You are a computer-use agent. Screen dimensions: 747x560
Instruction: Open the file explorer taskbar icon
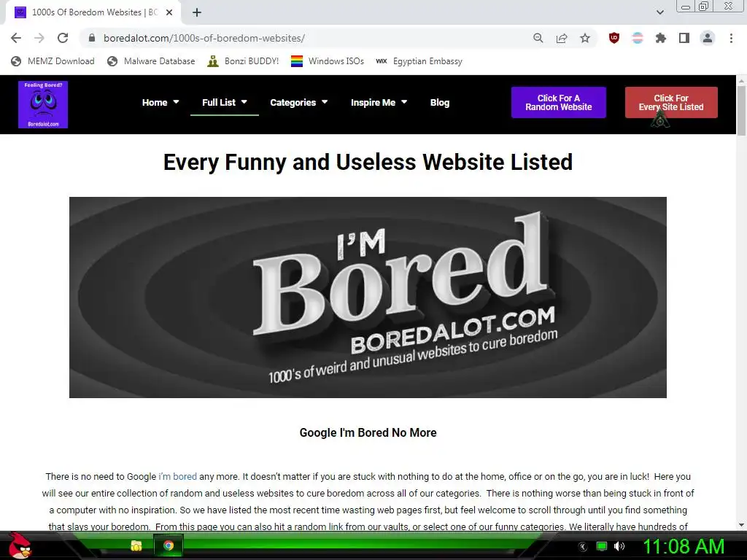click(x=136, y=545)
